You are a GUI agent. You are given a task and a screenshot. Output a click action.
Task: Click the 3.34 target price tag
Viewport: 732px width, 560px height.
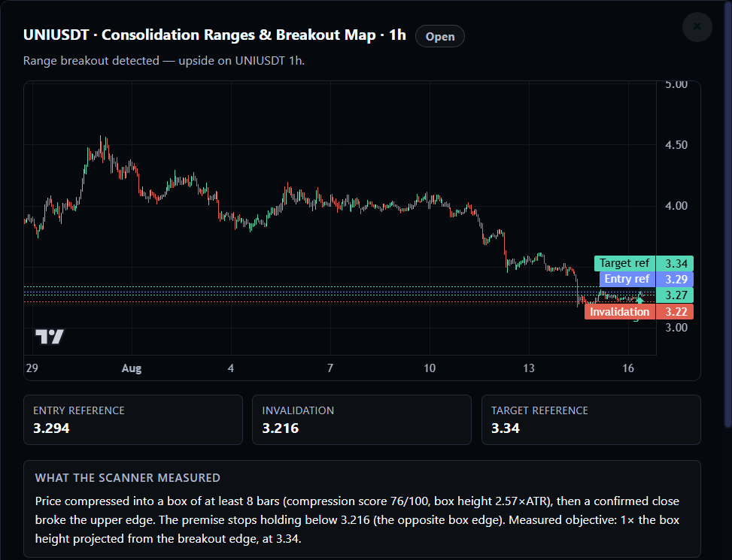pyautogui.click(x=675, y=263)
